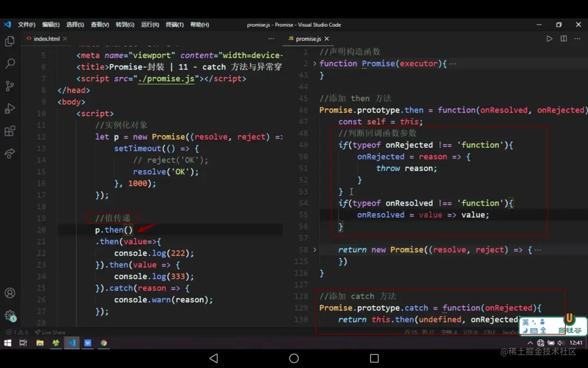The image size is (588, 368).
Task: Open Task View on the taskbar
Action: (x=23, y=343)
